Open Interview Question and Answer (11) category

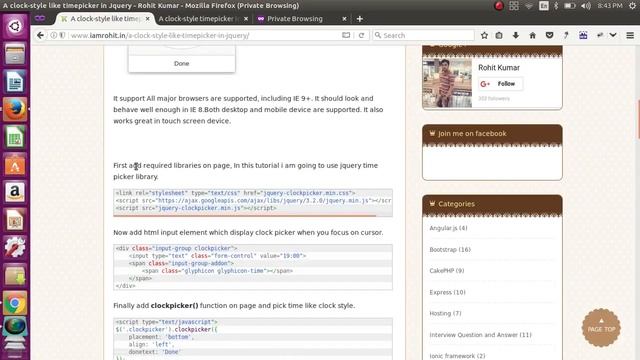(x=480, y=335)
